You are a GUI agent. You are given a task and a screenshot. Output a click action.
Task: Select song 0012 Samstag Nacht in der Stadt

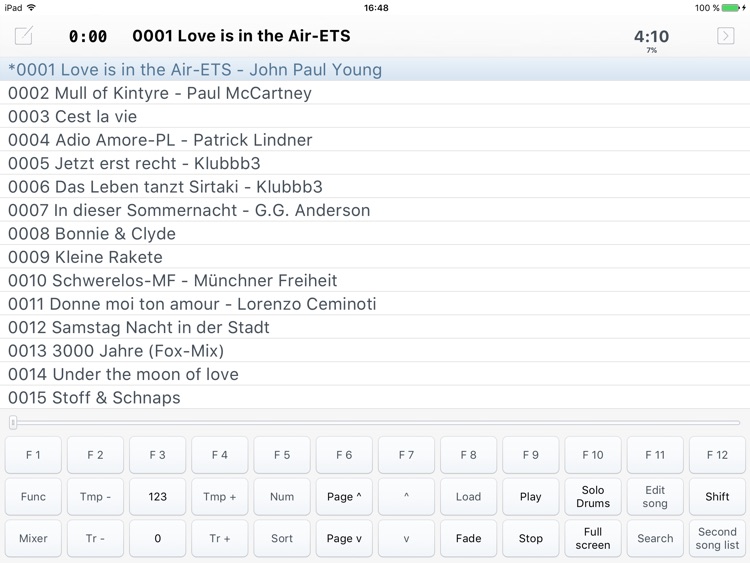tap(375, 327)
